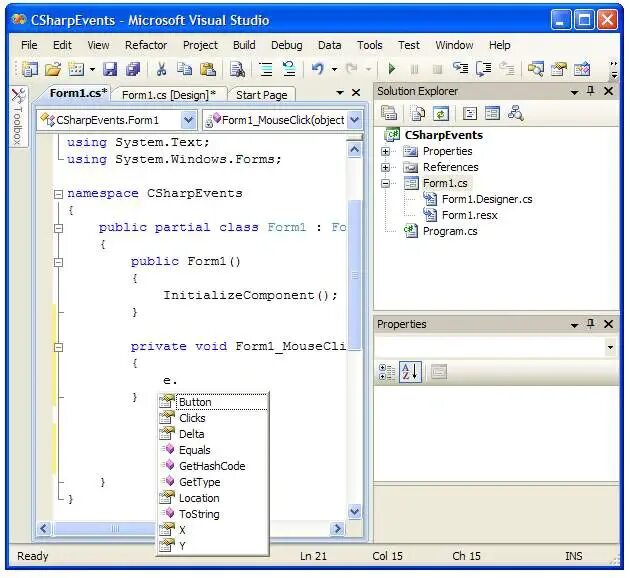Switch to the Form1.cs [Design]* tab
630x578 pixels.
(169, 95)
